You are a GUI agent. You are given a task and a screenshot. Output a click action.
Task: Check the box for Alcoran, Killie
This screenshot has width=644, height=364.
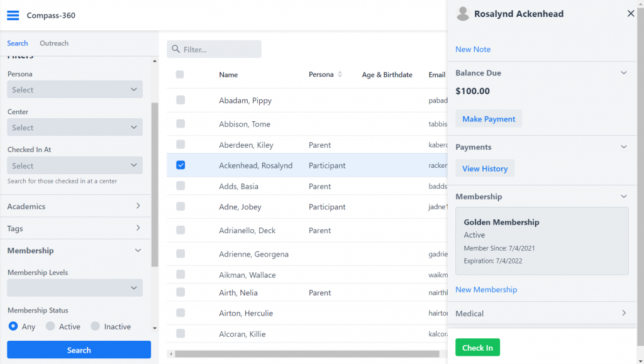180,333
